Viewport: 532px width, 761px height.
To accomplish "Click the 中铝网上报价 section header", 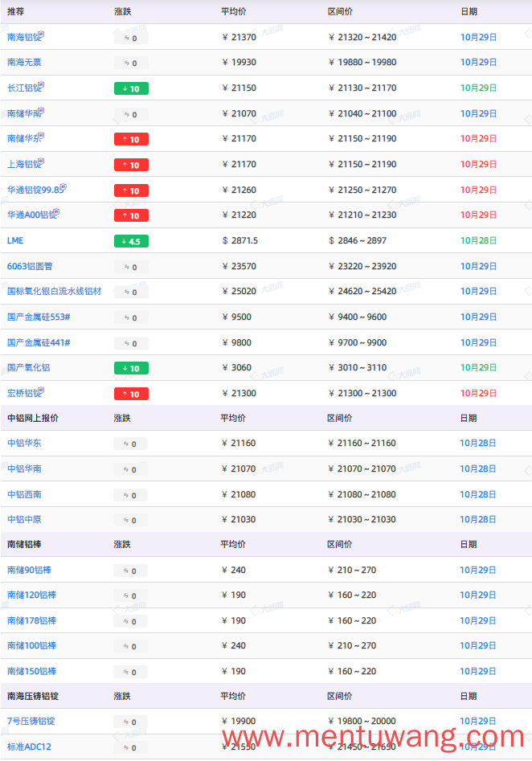I will pos(32,418).
